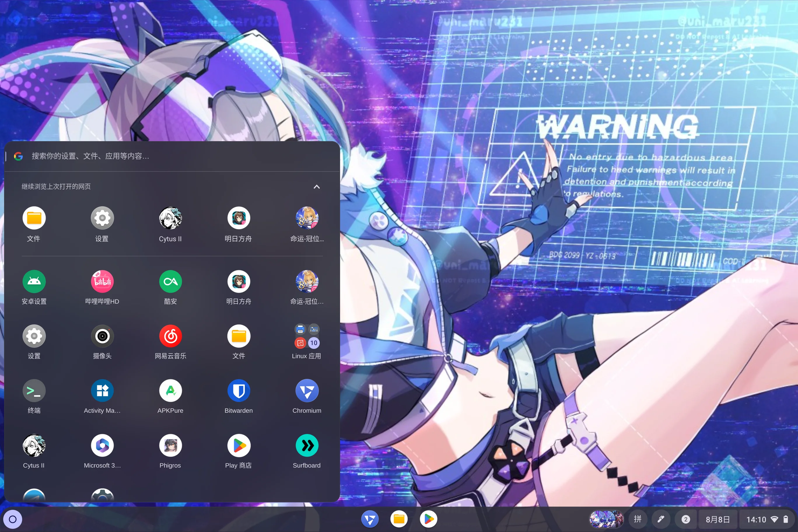Launch 哔哩哔哩HD
Screen dimensions: 798x532
pos(102,281)
